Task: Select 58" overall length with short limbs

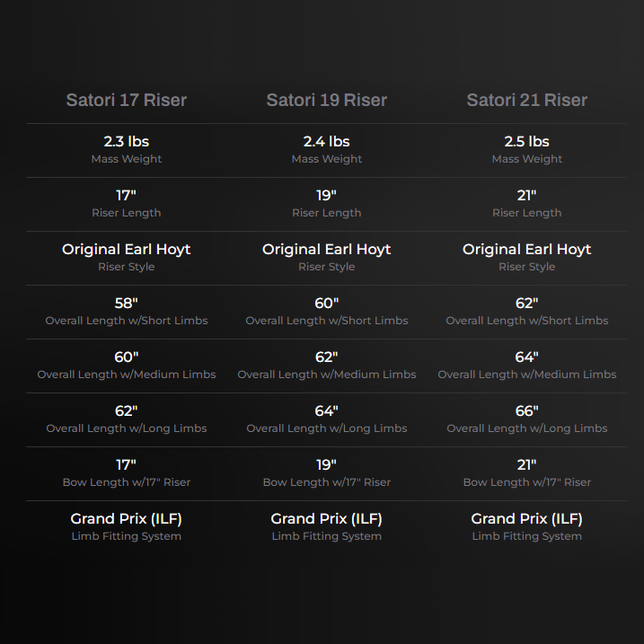Action: tap(127, 303)
